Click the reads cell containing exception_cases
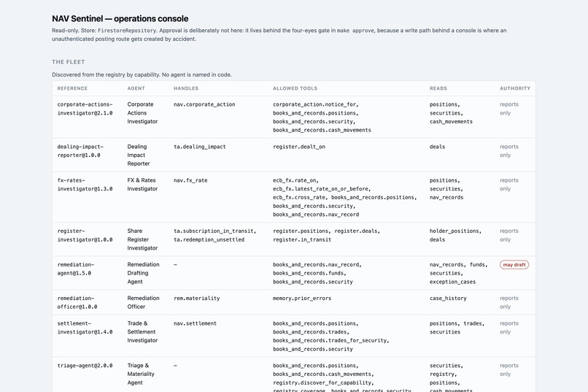This screenshot has height=392, width=588. 459,273
